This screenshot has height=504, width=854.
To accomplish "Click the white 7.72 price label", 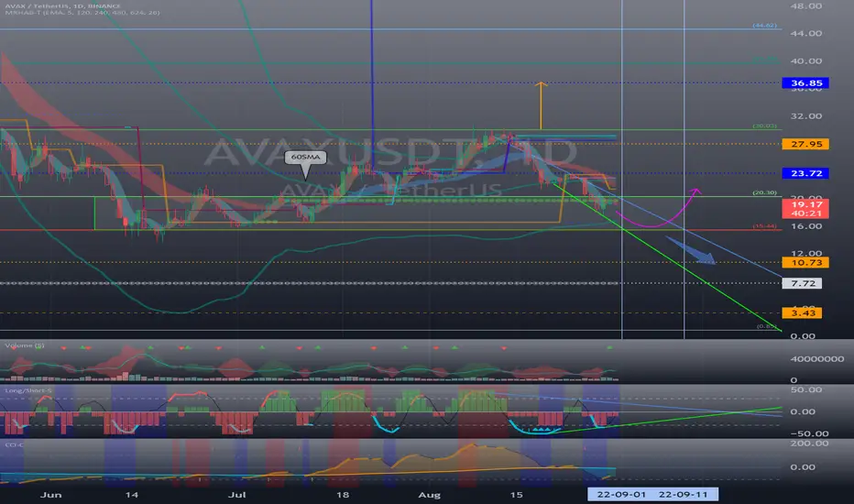I will [x=803, y=283].
